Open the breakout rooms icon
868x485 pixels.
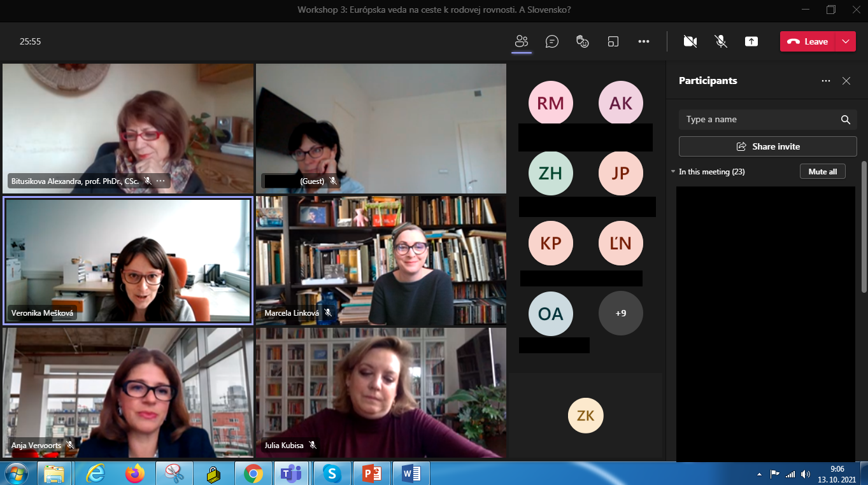coord(613,41)
